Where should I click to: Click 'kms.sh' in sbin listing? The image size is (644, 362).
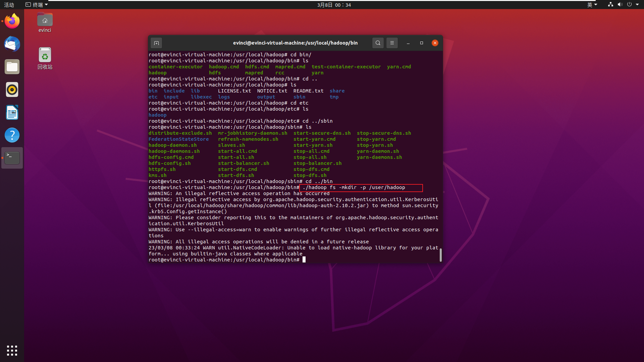coord(158,175)
